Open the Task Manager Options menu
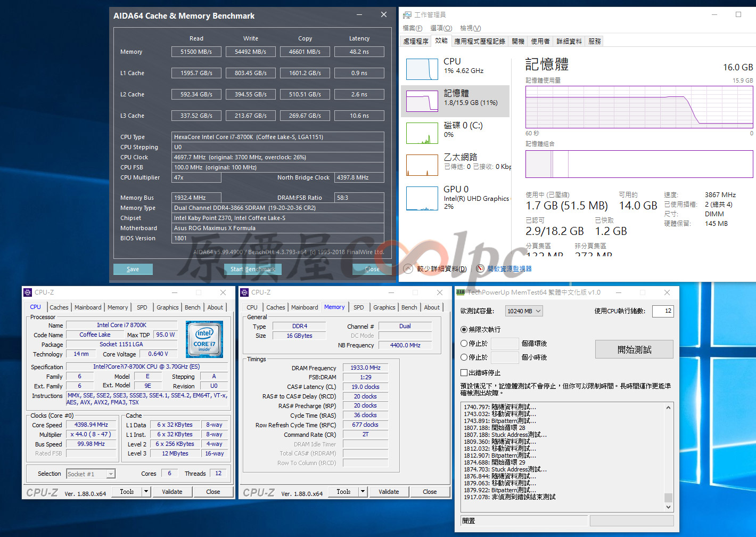This screenshot has height=537, width=756. [x=441, y=28]
